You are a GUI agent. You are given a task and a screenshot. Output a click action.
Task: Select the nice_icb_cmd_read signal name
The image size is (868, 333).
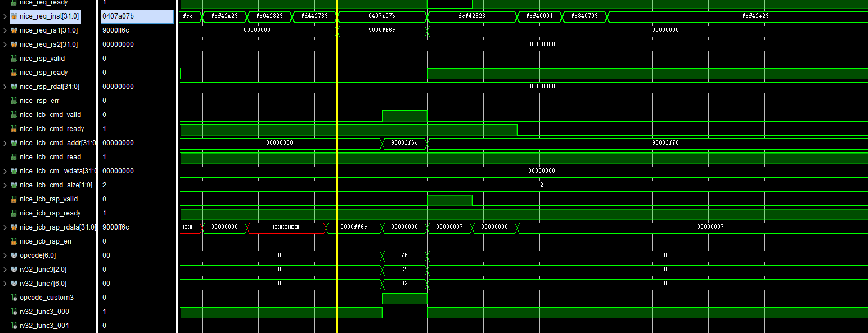click(50, 157)
